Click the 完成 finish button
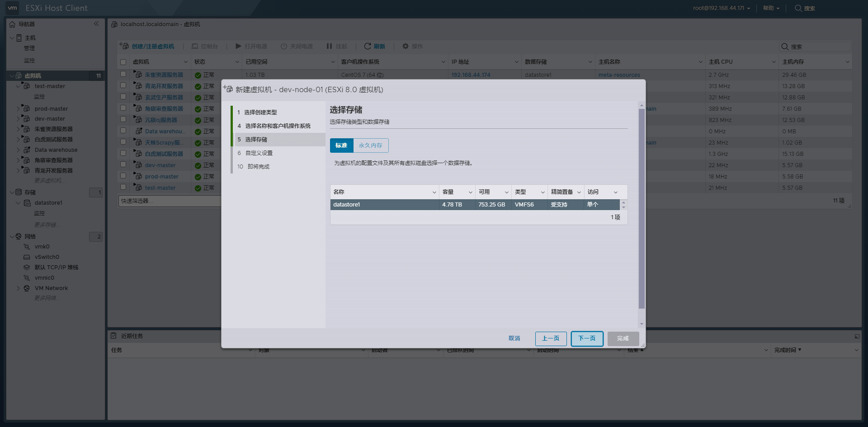868x427 pixels. point(623,338)
